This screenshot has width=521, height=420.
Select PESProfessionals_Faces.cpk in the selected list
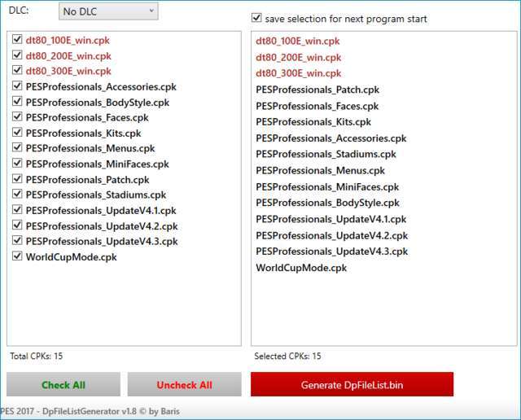point(317,106)
